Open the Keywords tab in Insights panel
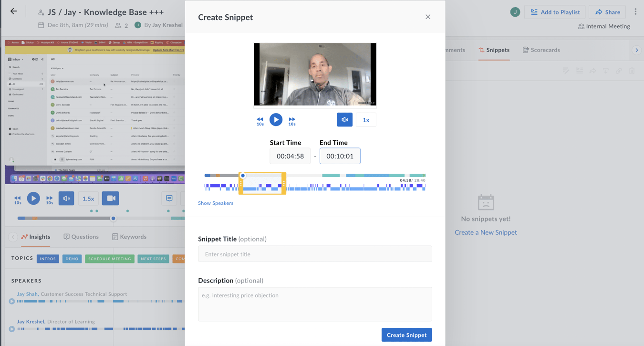Image resolution: width=644 pixels, height=346 pixels. click(x=129, y=236)
